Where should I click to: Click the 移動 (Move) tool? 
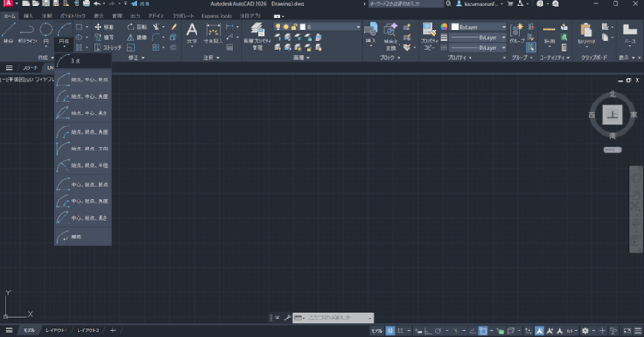(x=104, y=27)
